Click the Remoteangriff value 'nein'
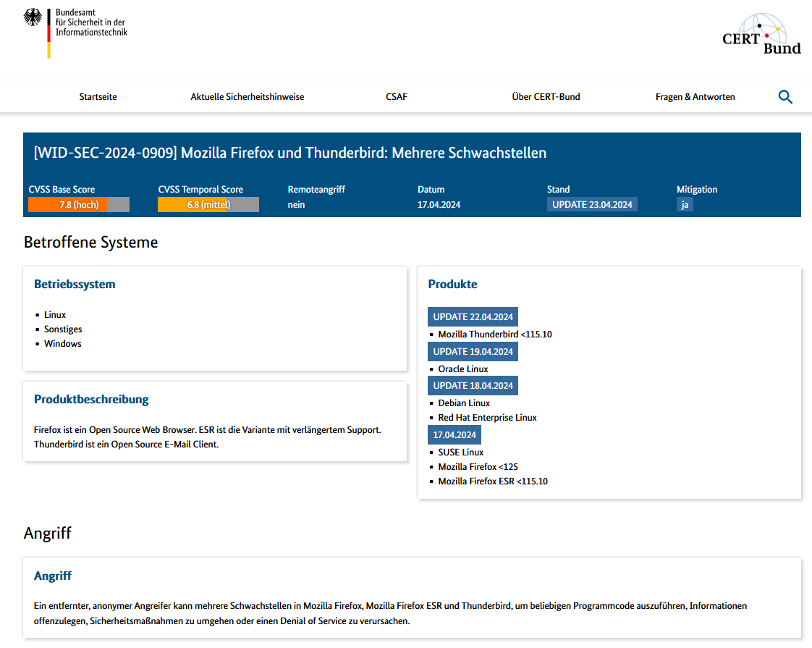The height and width of the screenshot is (648, 812). [296, 205]
